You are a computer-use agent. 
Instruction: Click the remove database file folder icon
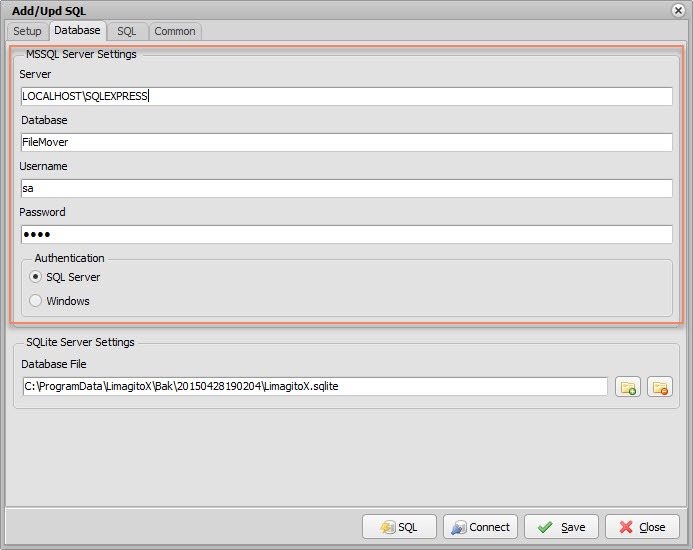click(x=660, y=387)
